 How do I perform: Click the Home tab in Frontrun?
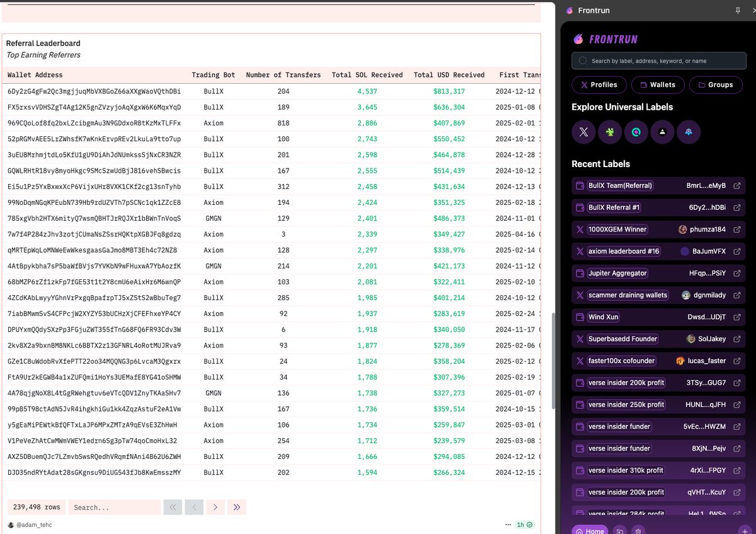coord(590,531)
